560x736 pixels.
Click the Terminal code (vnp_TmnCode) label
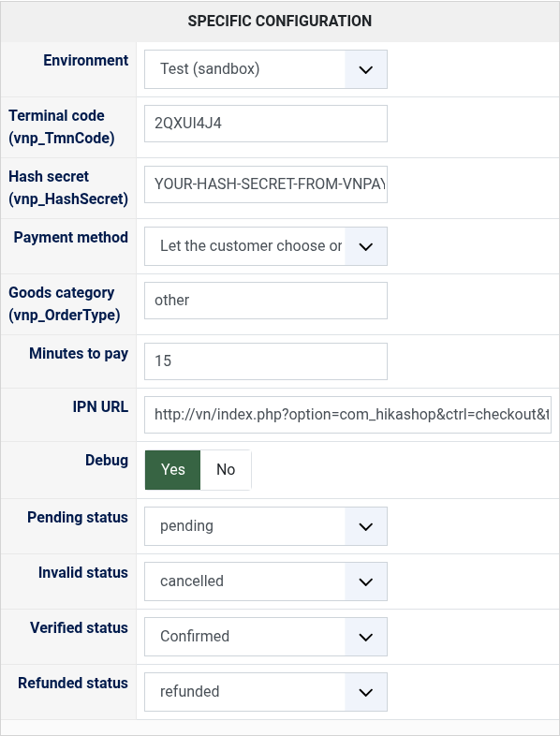(62, 126)
